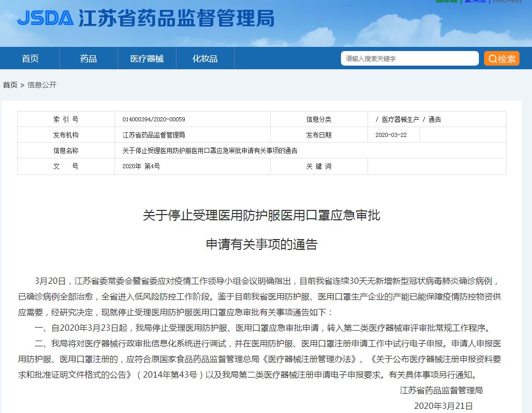Click the 信息分类 label cell
The width and height of the screenshot is (532, 413).
coord(319,119)
